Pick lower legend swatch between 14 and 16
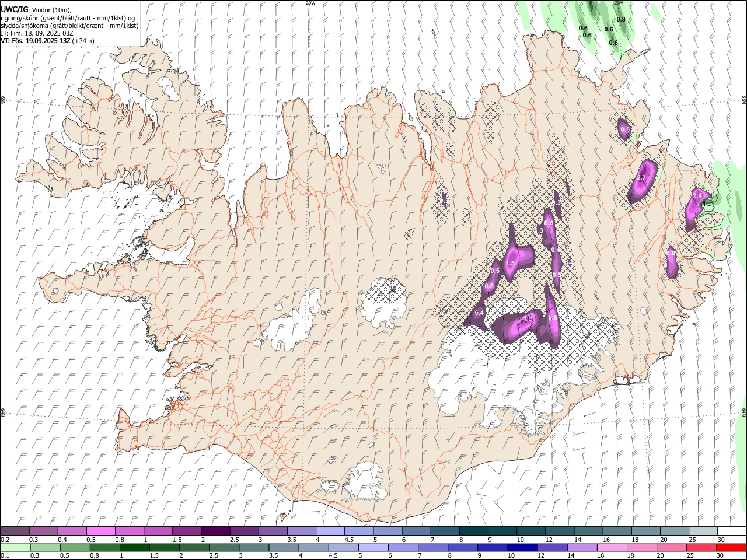This screenshot has width=747, height=560. point(582,547)
